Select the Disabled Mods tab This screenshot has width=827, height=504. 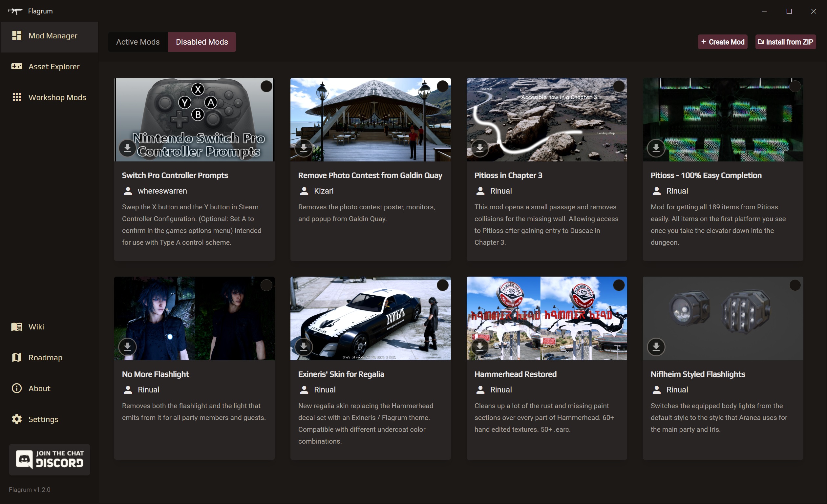tap(202, 42)
